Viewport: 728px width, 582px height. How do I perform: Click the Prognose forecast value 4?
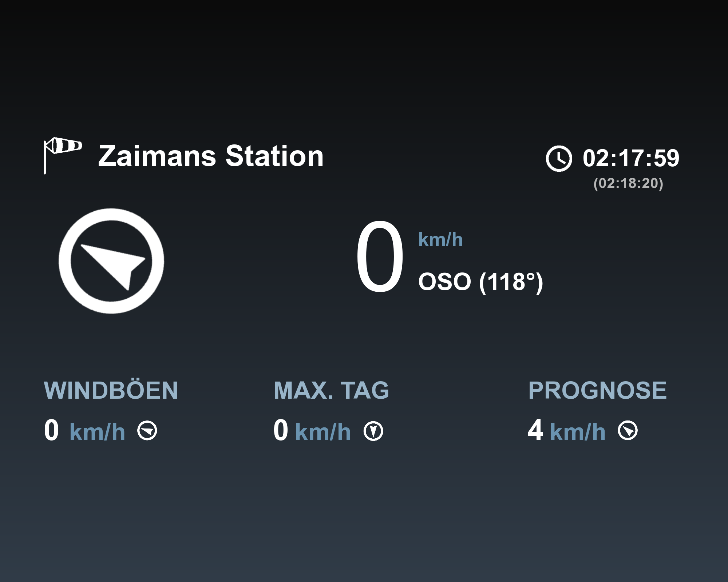click(535, 430)
